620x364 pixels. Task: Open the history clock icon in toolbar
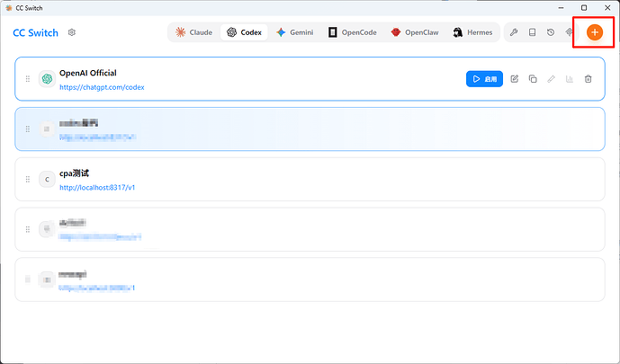[551, 32]
